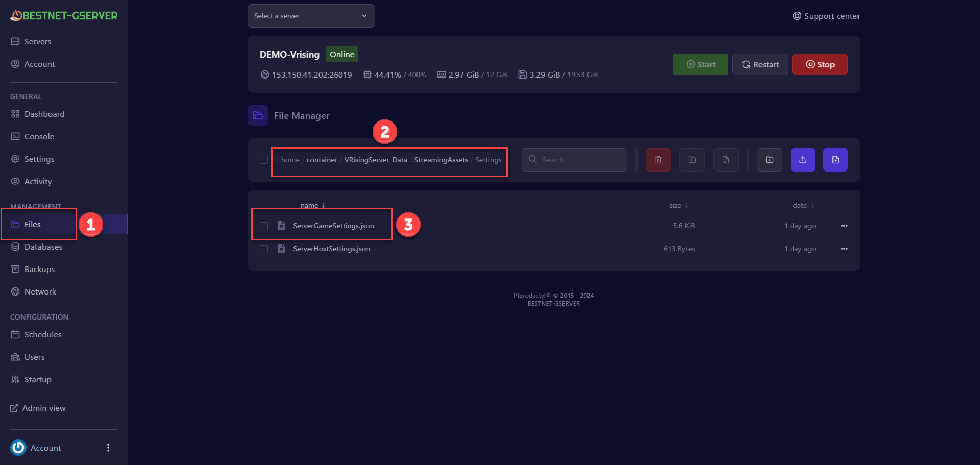Click the move files icon
Screen dimensions: 980x465
click(692, 160)
